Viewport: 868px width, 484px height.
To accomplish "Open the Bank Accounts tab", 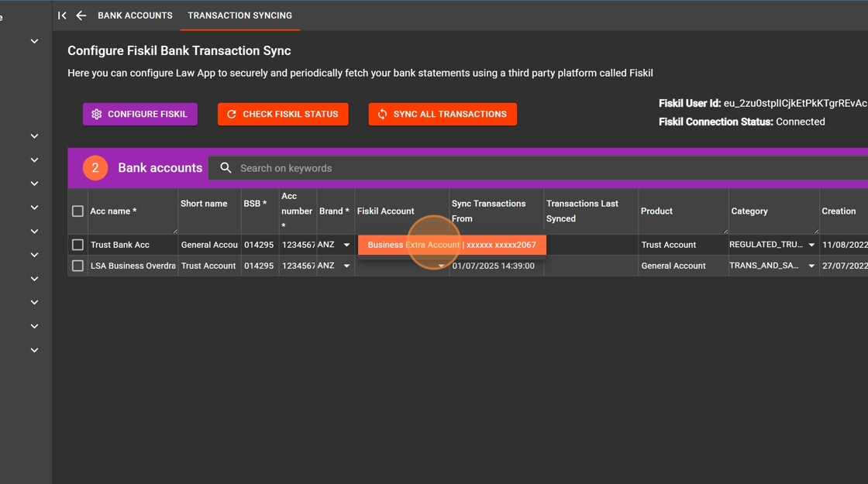I will [x=135, y=15].
